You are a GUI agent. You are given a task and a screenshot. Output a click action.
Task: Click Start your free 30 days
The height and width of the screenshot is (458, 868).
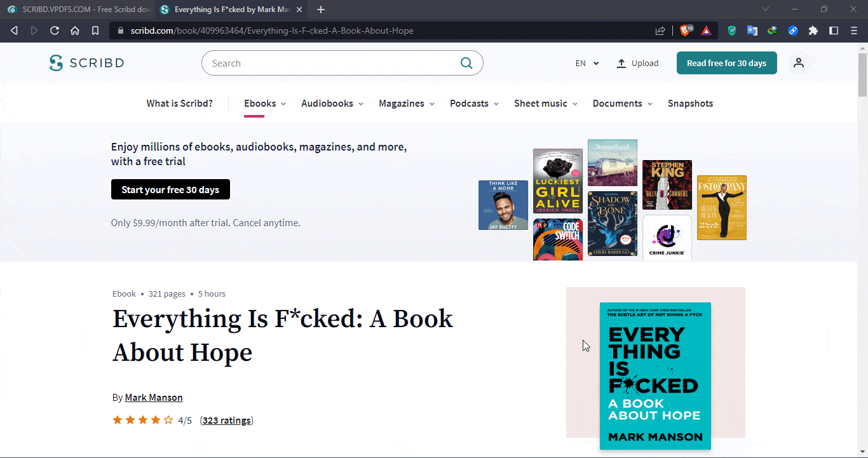[170, 189]
